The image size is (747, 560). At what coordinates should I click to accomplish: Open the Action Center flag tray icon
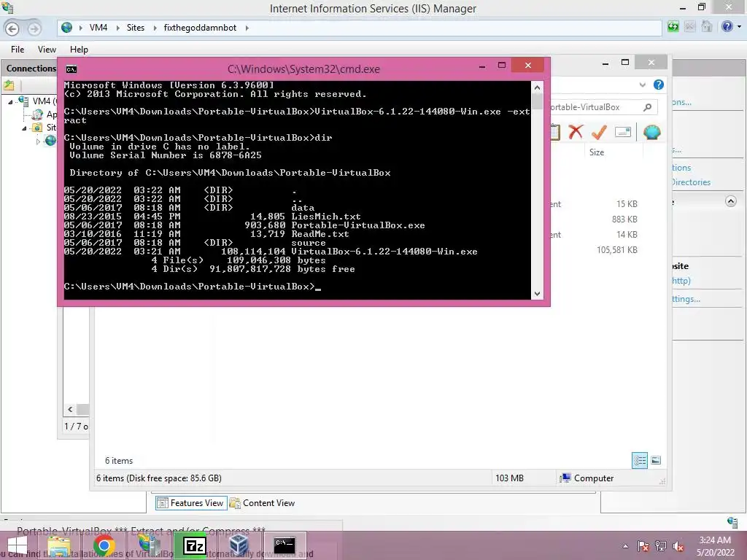[643, 545]
